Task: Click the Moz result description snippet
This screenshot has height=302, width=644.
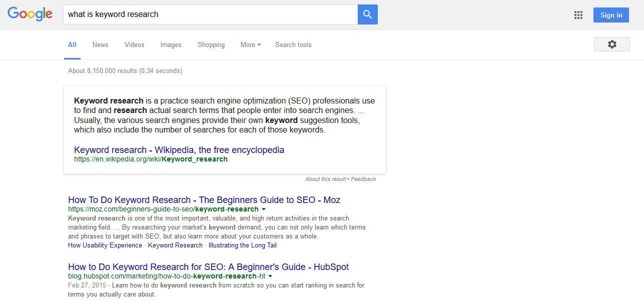Action: 217,227
